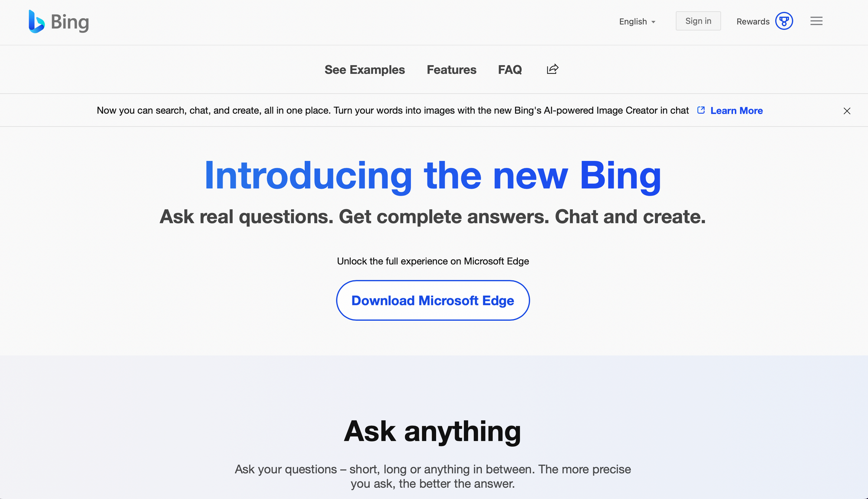The image size is (868, 499).
Task: Dismiss the AI Image Creator banner
Action: tap(847, 110)
